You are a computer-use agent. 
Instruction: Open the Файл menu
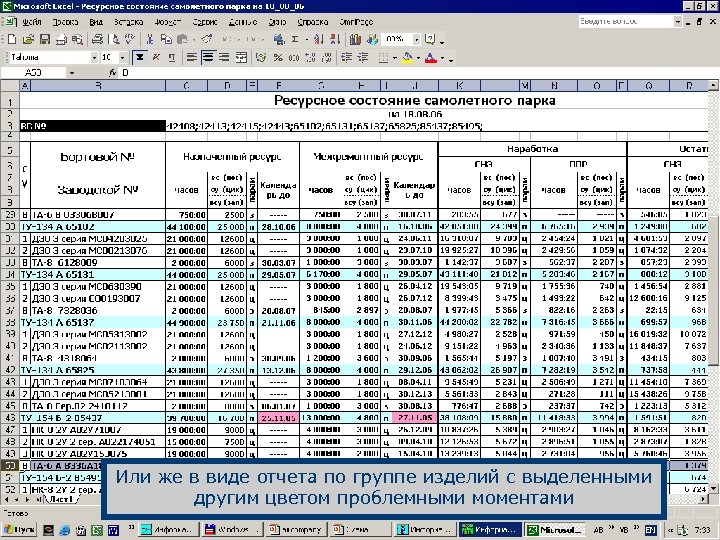[x=31, y=22]
